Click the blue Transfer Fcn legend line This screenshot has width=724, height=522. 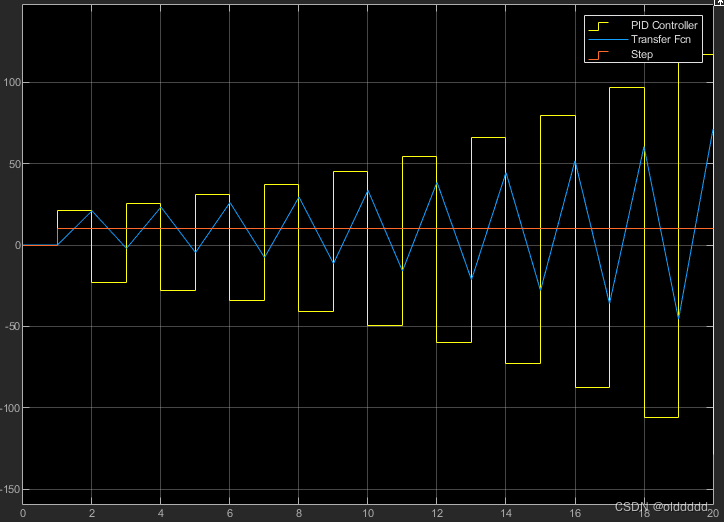pos(608,40)
